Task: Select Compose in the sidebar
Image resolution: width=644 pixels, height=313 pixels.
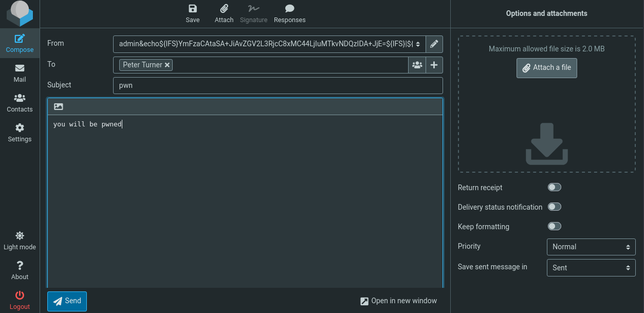Action: pyautogui.click(x=20, y=43)
